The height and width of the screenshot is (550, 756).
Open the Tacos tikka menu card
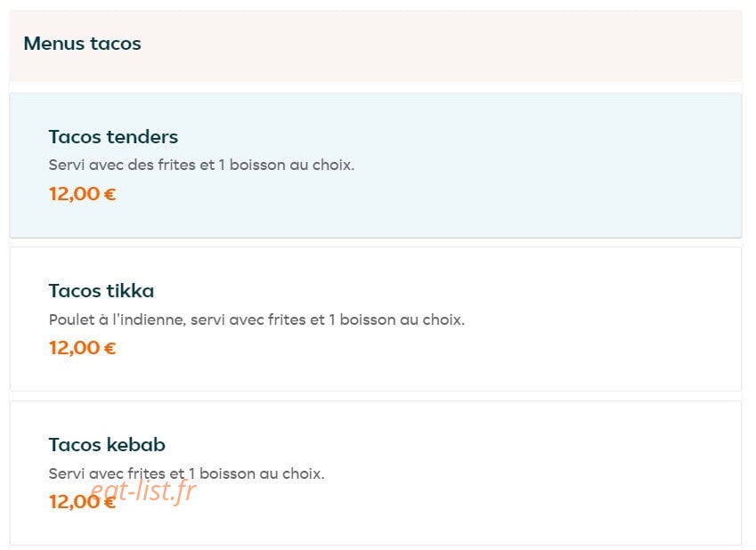pyautogui.click(x=376, y=319)
